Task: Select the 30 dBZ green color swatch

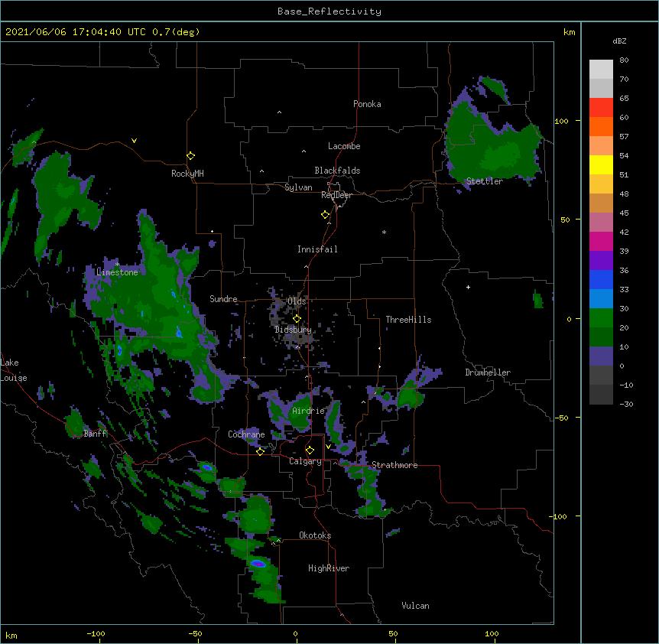Action: (x=601, y=318)
